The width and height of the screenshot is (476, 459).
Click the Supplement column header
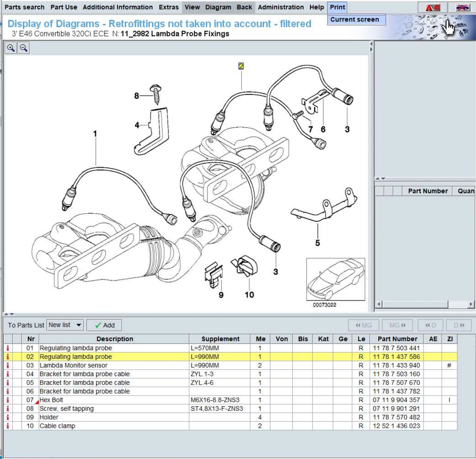[220, 339]
